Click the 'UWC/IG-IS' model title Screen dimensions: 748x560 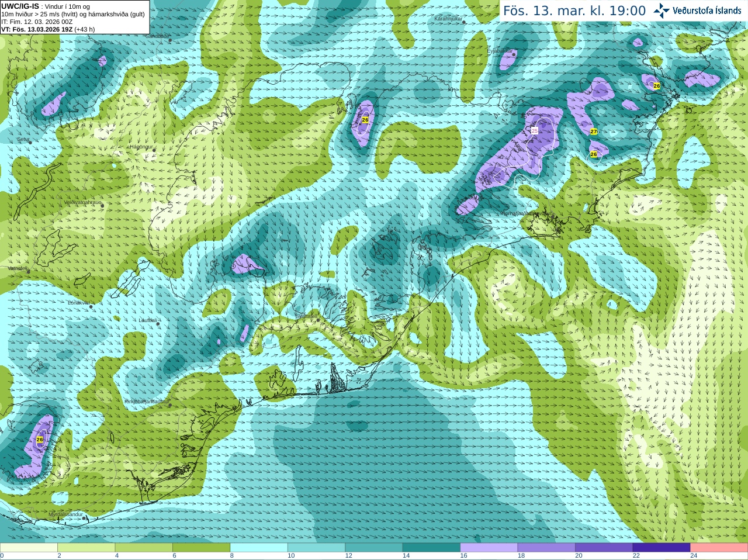(20, 6)
